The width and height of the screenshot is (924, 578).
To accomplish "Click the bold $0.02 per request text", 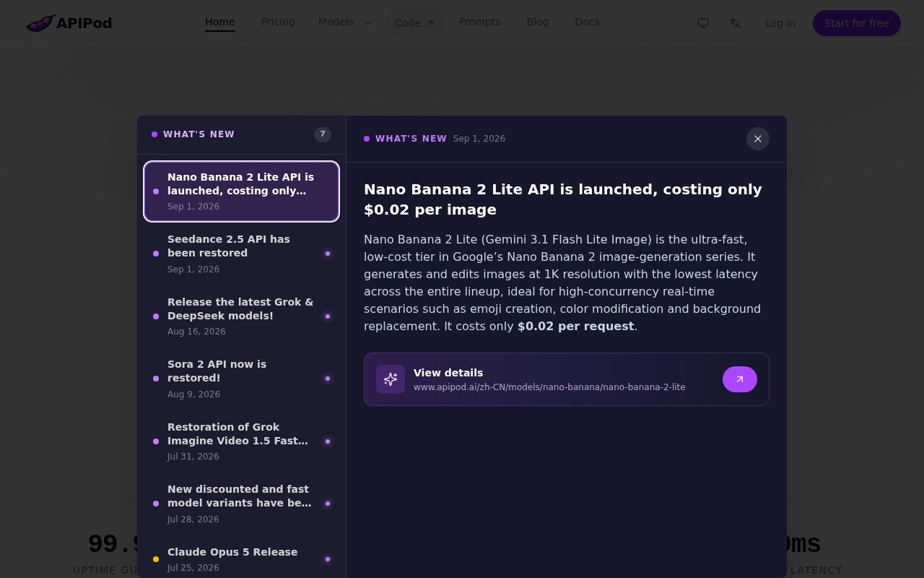I will point(576,326).
